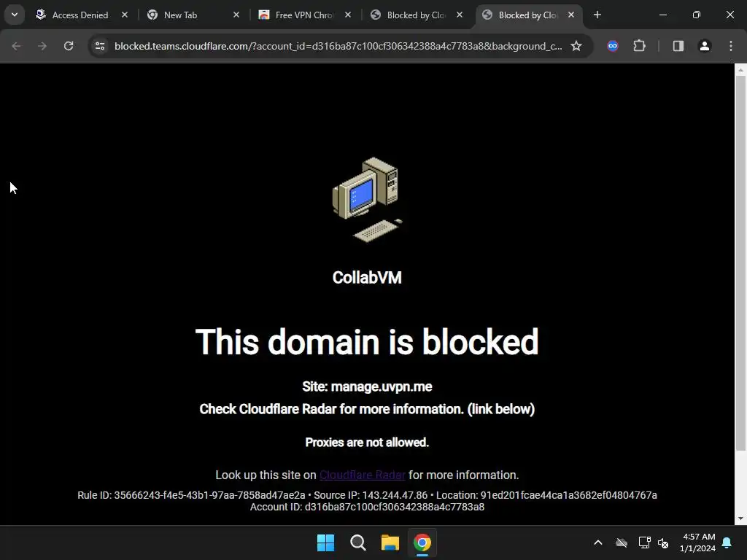Image resolution: width=747 pixels, height=560 pixels.
Task: Click the address bar URL field
Action: [338, 46]
